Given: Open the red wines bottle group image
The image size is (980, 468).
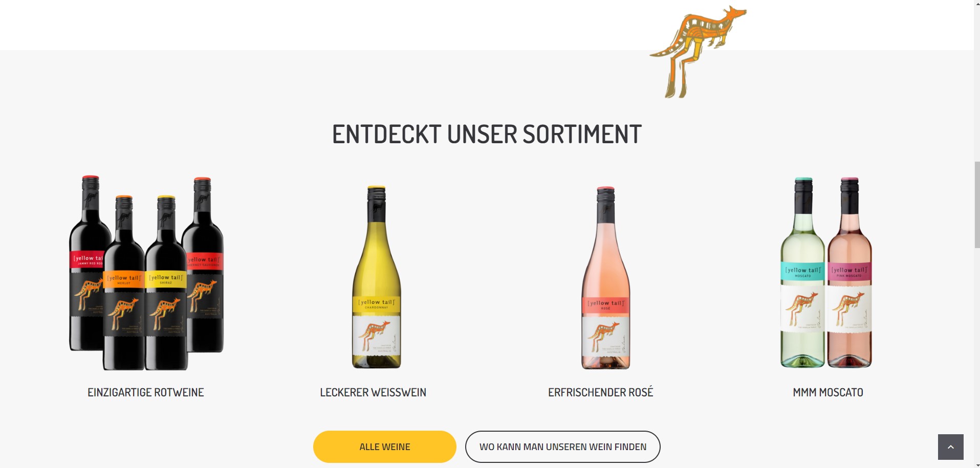Looking at the screenshot, I should point(146,273).
